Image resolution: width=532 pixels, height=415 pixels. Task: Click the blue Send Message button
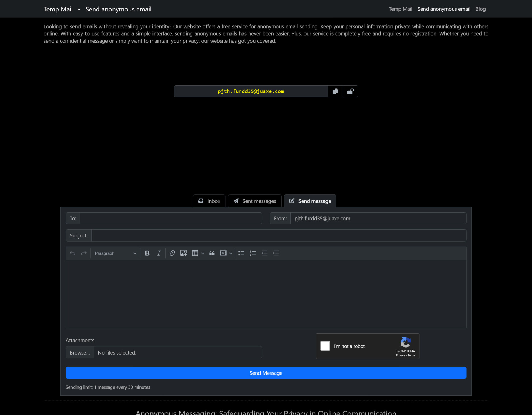[266, 373]
